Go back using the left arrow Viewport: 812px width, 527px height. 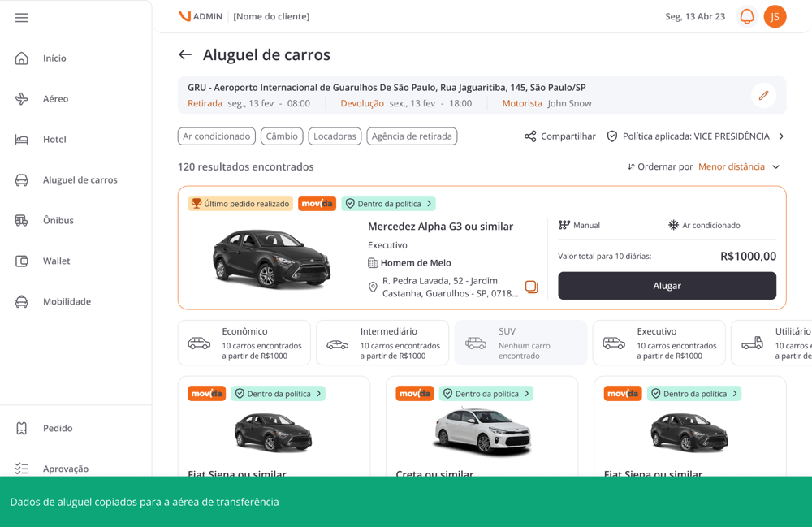pyautogui.click(x=185, y=54)
